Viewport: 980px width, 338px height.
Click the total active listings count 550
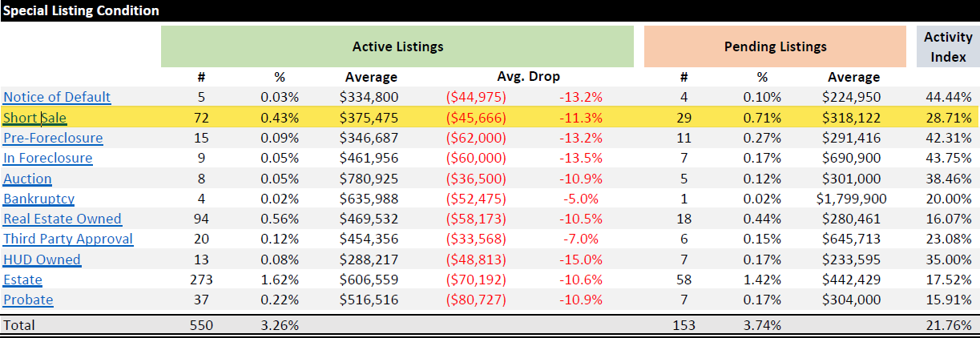[x=201, y=325]
